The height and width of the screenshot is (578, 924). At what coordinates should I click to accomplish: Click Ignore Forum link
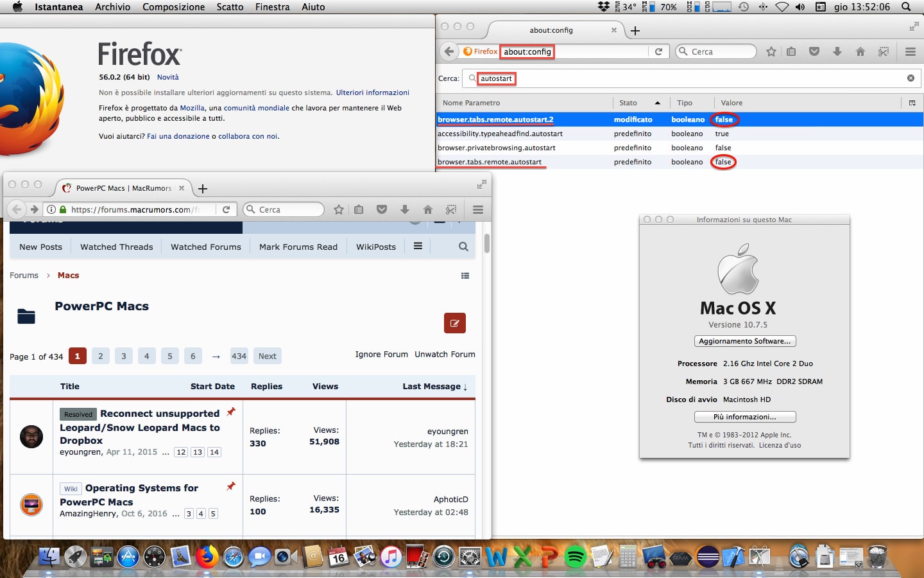pyautogui.click(x=382, y=355)
